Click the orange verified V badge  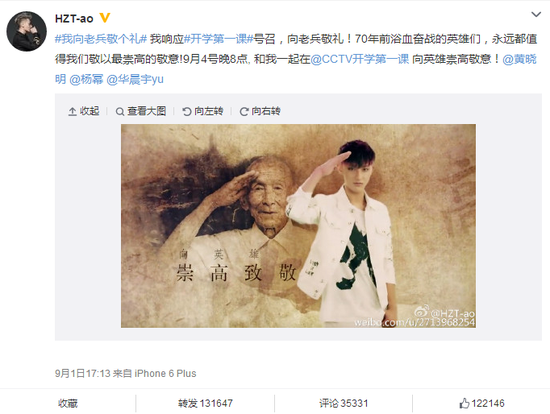pos(105,18)
